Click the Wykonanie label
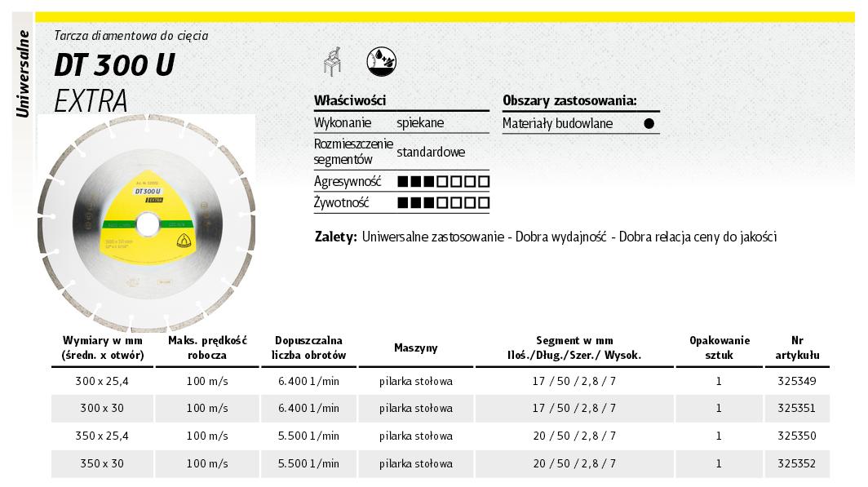The height and width of the screenshot is (487, 868). (x=343, y=123)
